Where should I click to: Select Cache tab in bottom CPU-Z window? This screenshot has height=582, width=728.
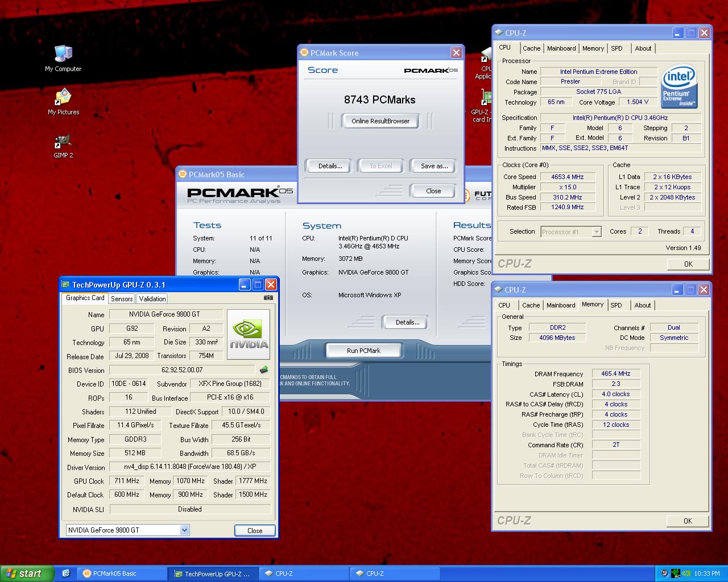(531, 305)
